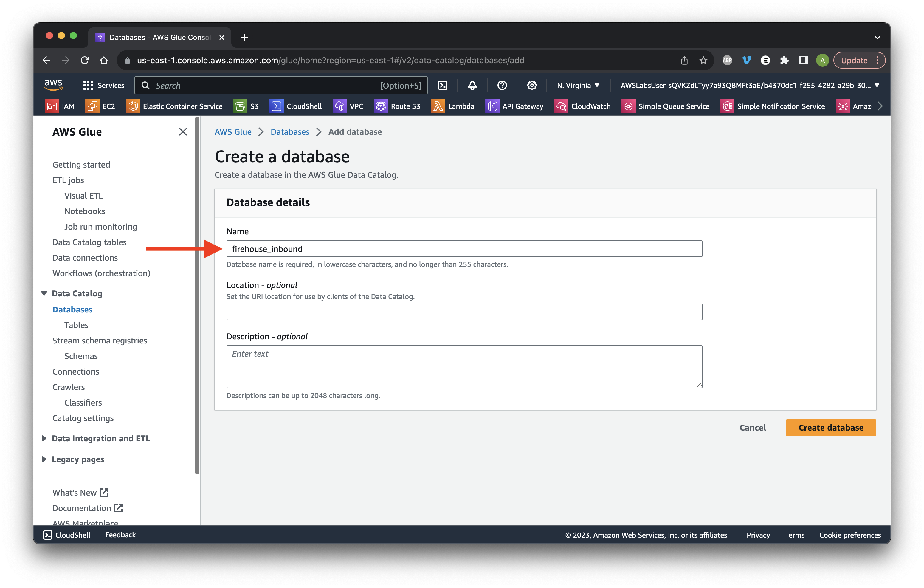Open Data connections in sidebar
This screenshot has width=924, height=588.
pos(85,258)
